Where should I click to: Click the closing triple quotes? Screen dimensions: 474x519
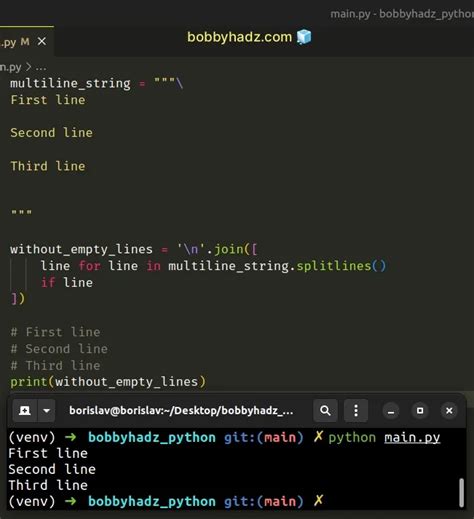coord(22,213)
